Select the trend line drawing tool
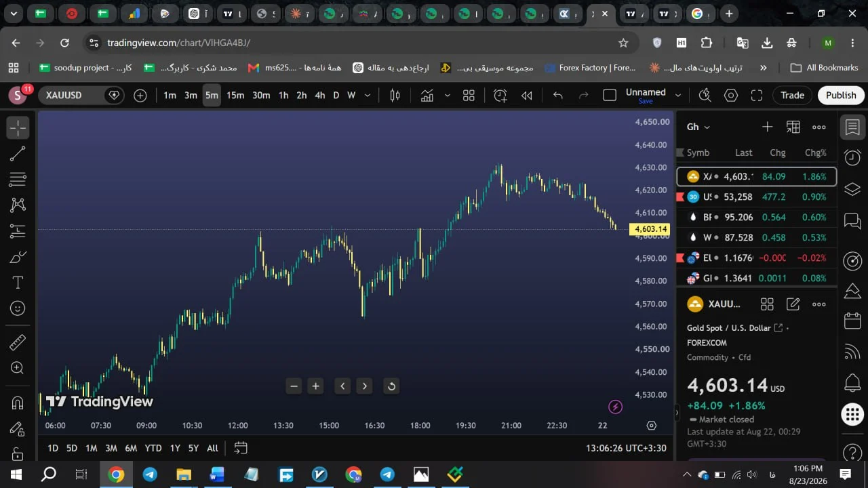 click(x=18, y=154)
